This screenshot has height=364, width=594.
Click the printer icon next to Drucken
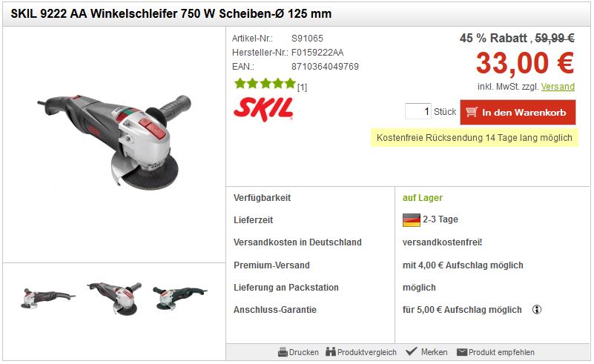pos(283,352)
